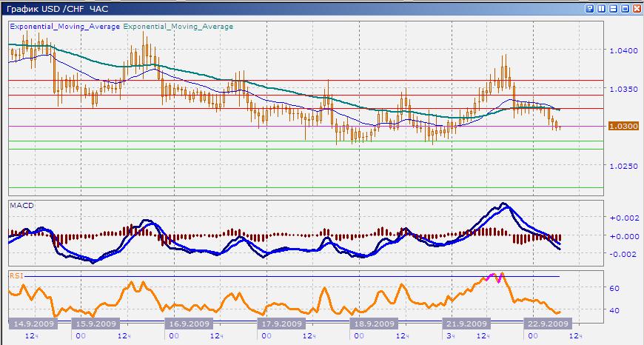This screenshot has height=345, width=644.
Task: Click the 21.9.2009 date marker
Action: pyautogui.click(x=465, y=324)
